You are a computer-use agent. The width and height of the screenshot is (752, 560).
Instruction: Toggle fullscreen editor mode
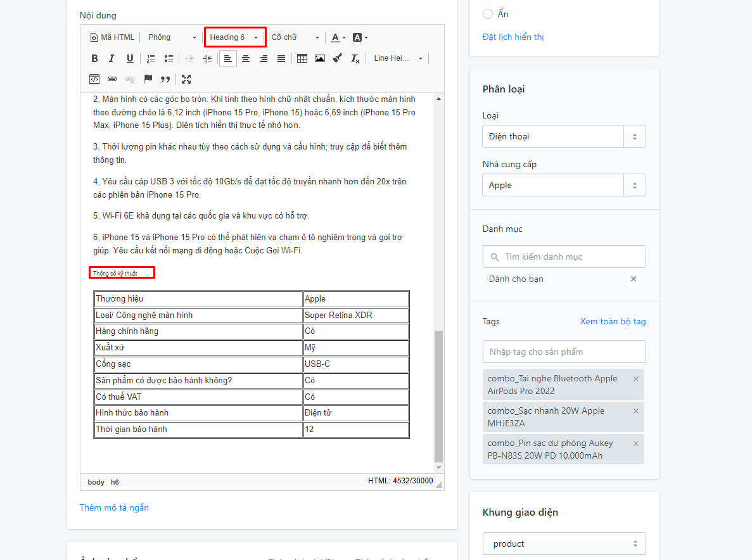pos(186,79)
